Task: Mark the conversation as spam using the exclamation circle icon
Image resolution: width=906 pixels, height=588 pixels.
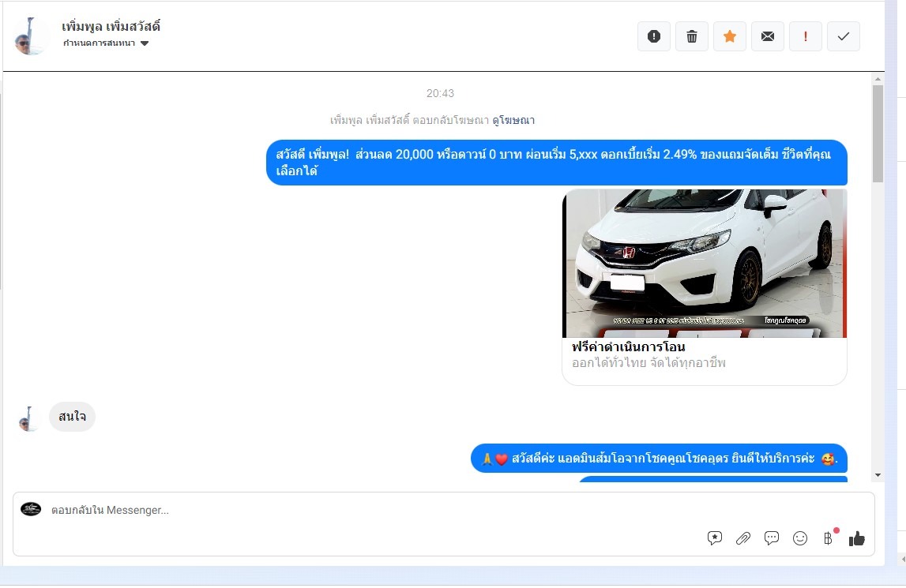Action: coord(653,36)
